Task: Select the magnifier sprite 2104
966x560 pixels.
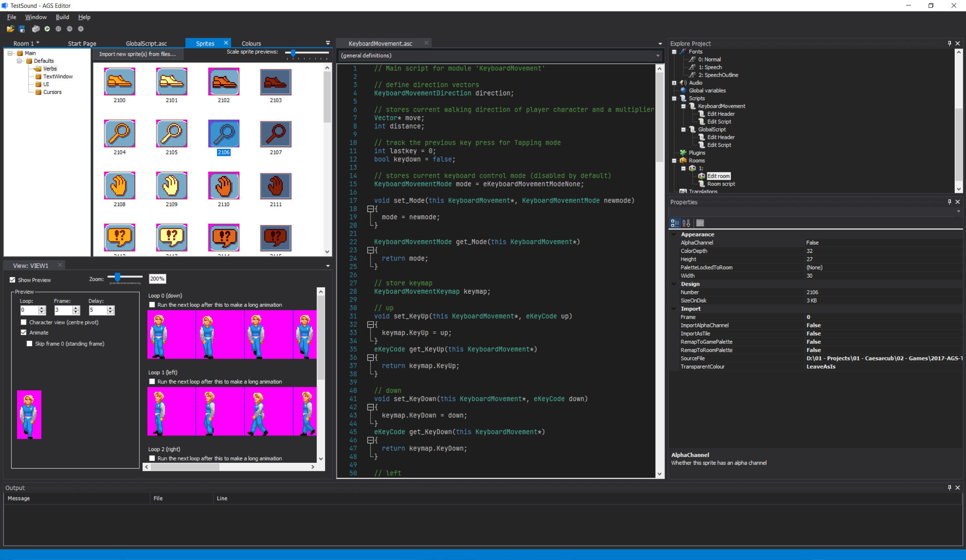Action: tap(119, 133)
